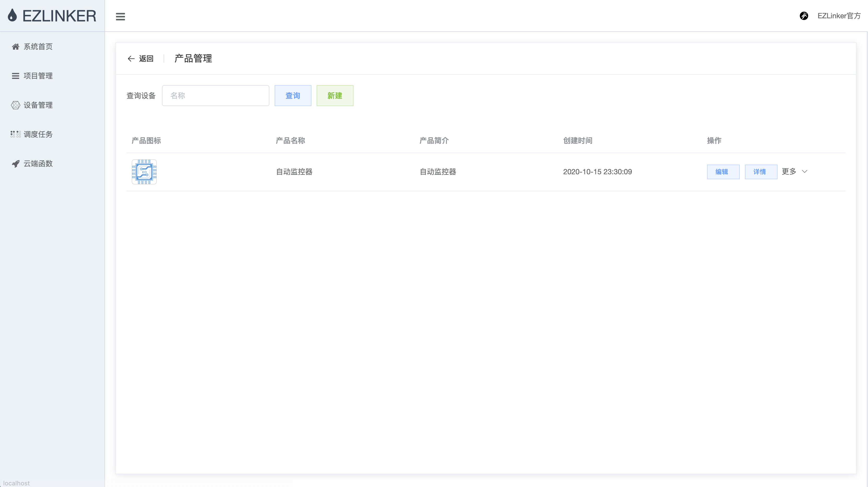Select 云端函数 from the sidebar menu

tap(38, 164)
